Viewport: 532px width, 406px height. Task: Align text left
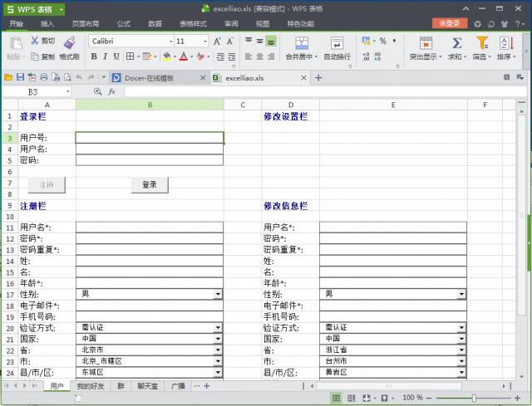point(249,56)
